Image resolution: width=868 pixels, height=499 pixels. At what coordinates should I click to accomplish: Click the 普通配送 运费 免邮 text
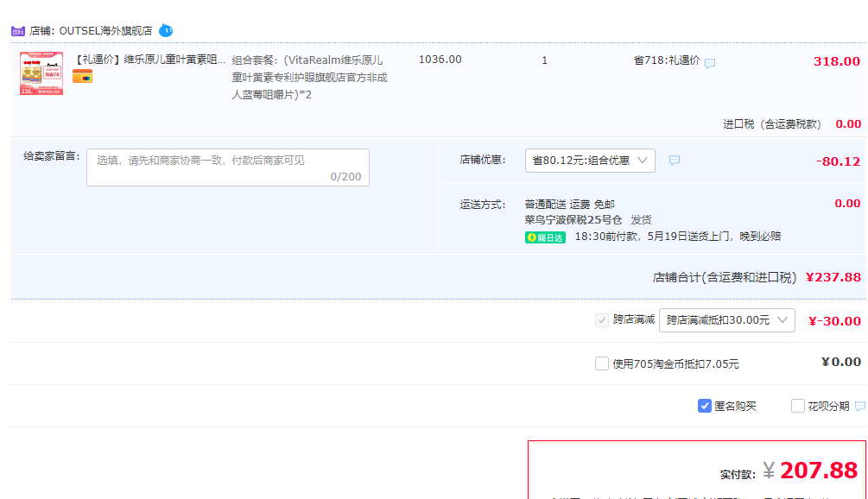570,205
